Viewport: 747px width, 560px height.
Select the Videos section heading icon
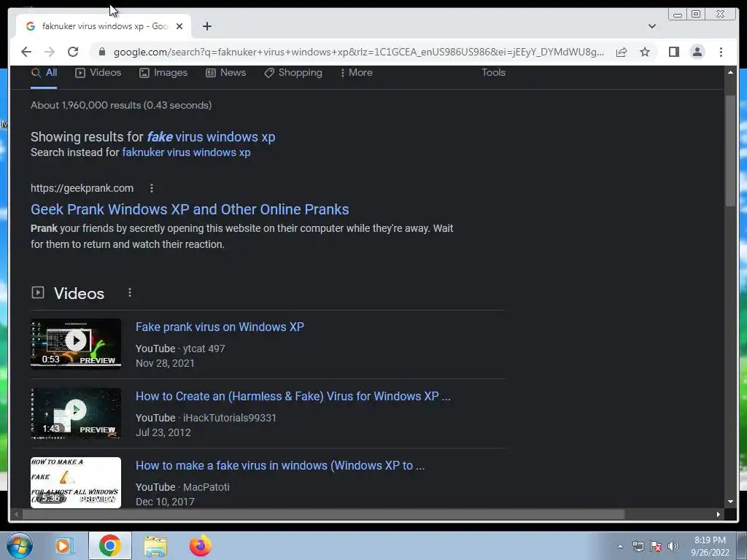tap(38, 292)
